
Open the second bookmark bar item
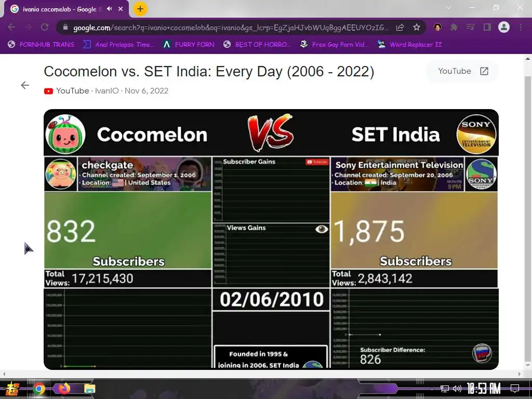coord(119,45)
